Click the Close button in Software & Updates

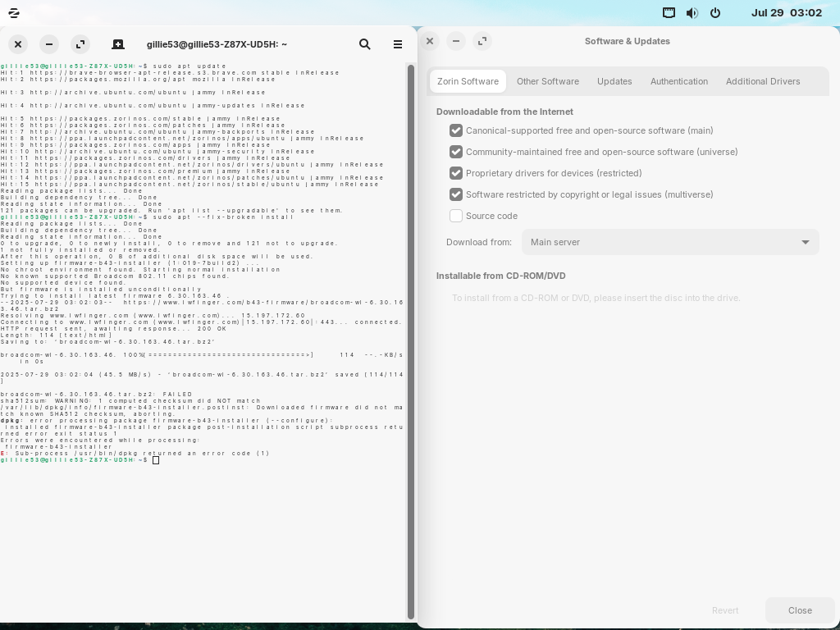(800, 610)
